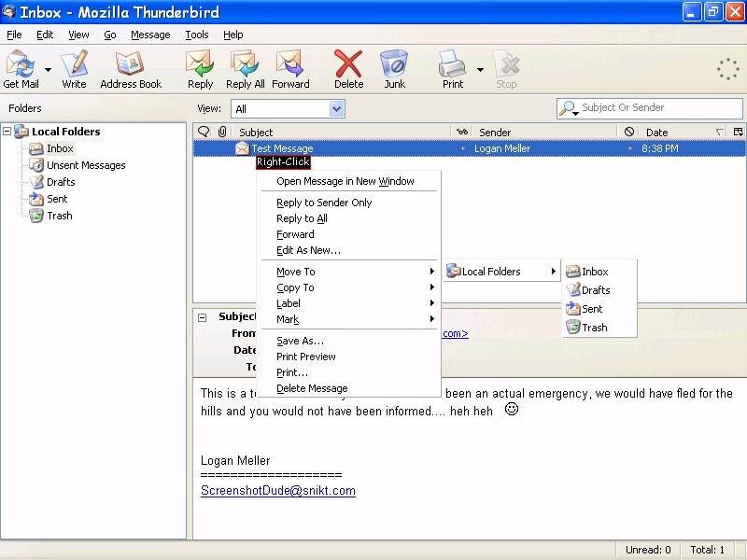Sort by the attachment paperclip column
The image size is (747, 560).
point(222,132)
